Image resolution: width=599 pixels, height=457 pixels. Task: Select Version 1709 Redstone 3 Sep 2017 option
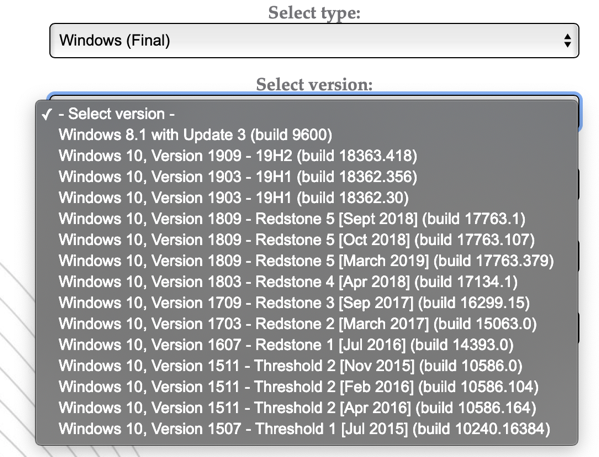tap(307, 303)
